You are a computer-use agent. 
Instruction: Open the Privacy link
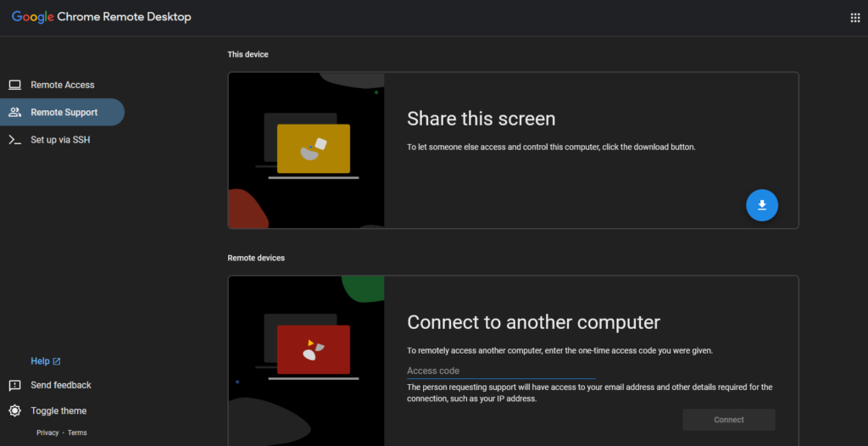tap(47, 432)
